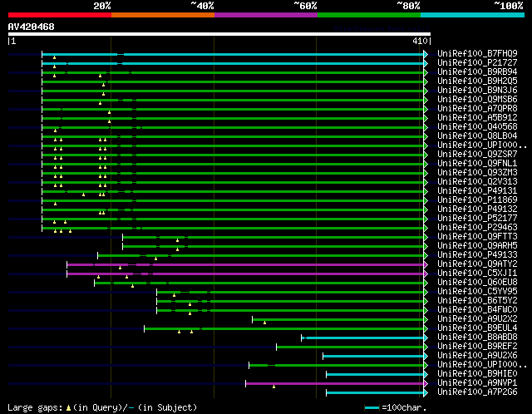Select the UniRef100_B8ABD8 label
This screenshot has width=532, height=414.
tap(477, 338)
